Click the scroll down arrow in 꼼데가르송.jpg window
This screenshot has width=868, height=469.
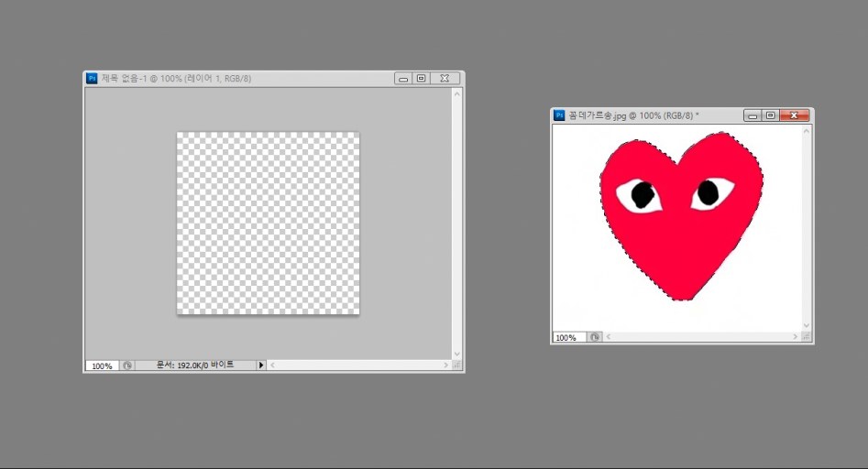coord(807,325)
